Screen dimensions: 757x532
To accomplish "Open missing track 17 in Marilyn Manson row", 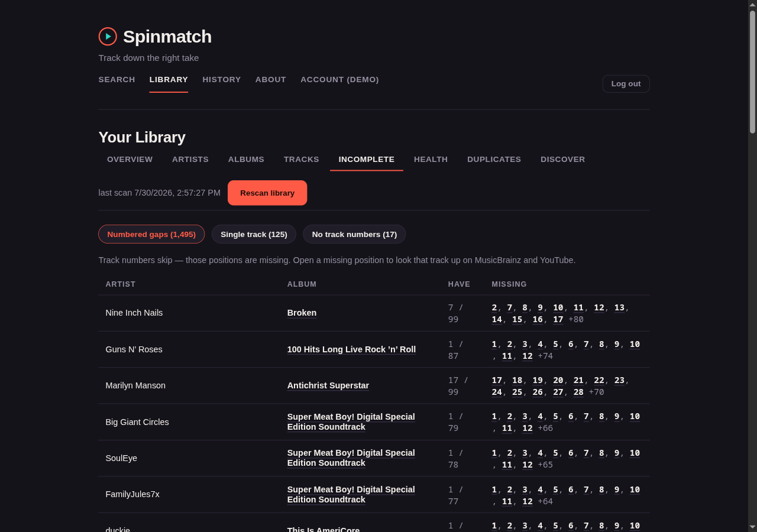I will [x=497, y=380].
